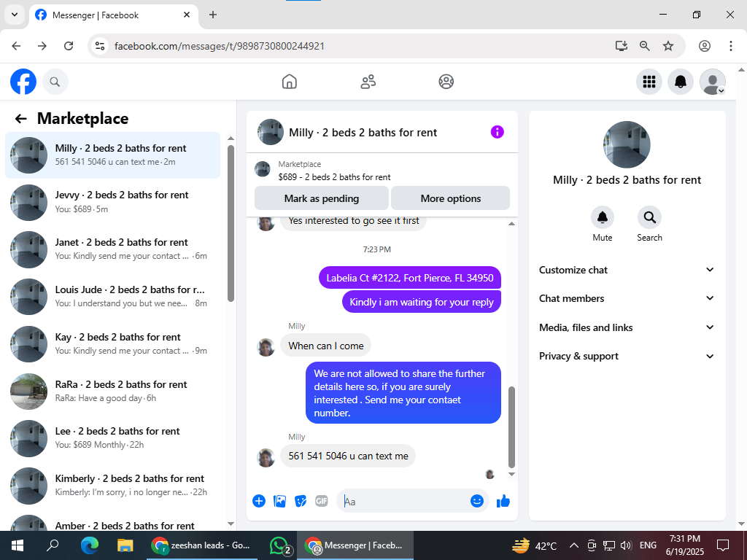The width and height of the screenshot is (747, 560).
Task: Open the $689 - 2 beds 2 baths listing link
Action: [x=334, y=177]
